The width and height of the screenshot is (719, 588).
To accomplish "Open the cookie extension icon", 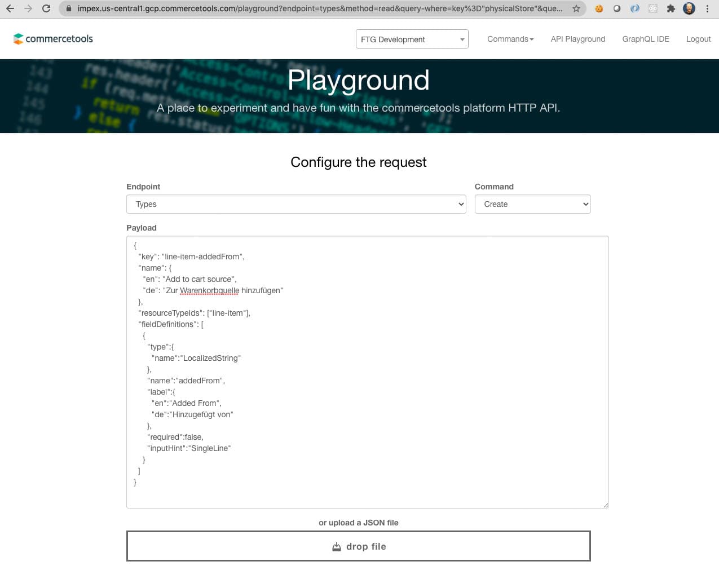I will pyautogui.click(x=599, y=8).
